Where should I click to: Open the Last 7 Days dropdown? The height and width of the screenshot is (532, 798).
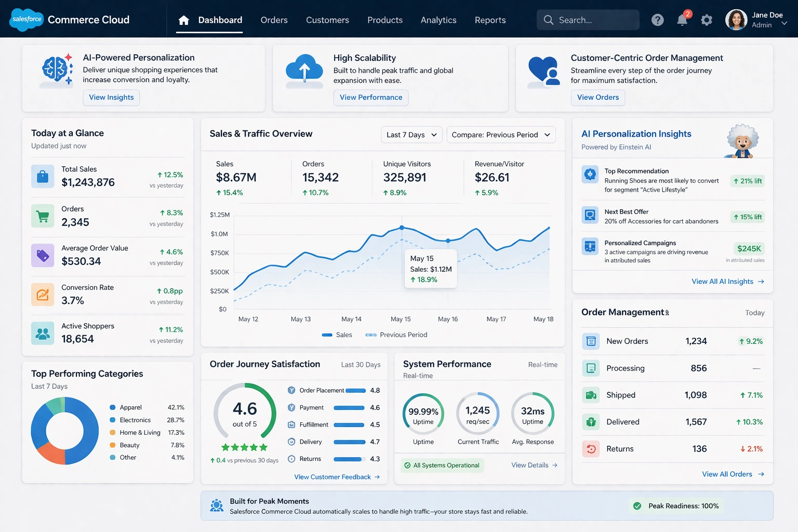(411, 135)
